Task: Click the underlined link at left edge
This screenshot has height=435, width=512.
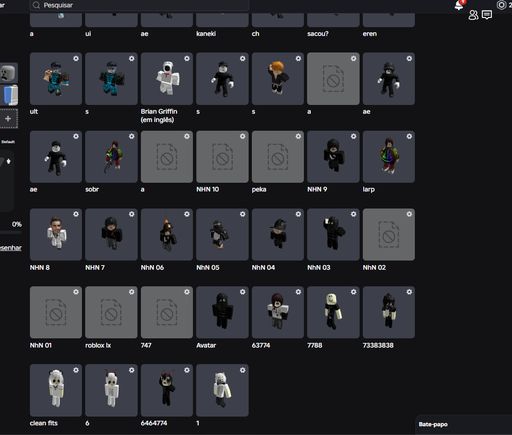Action: [x=11, y=248]
